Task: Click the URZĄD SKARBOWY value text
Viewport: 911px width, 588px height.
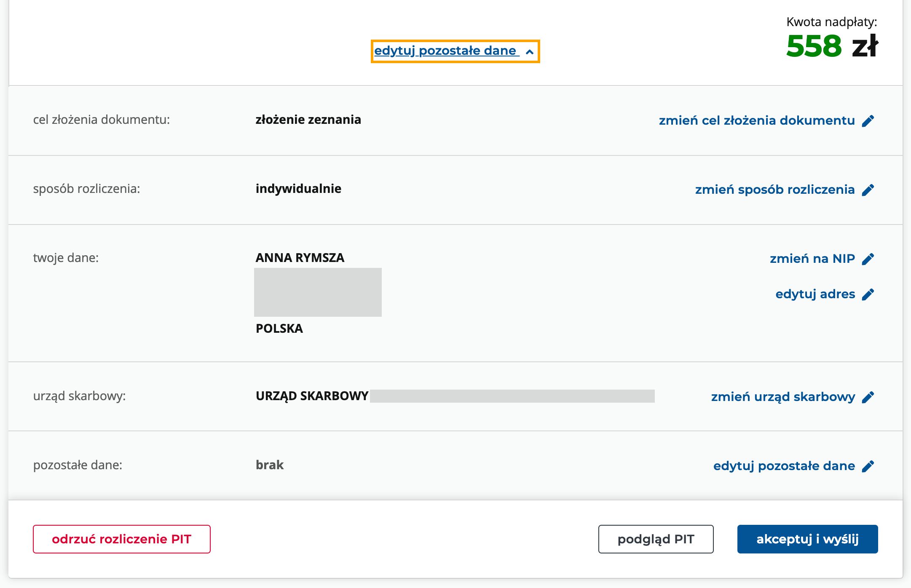Action: pyautogui.click(x=312, y=396)
